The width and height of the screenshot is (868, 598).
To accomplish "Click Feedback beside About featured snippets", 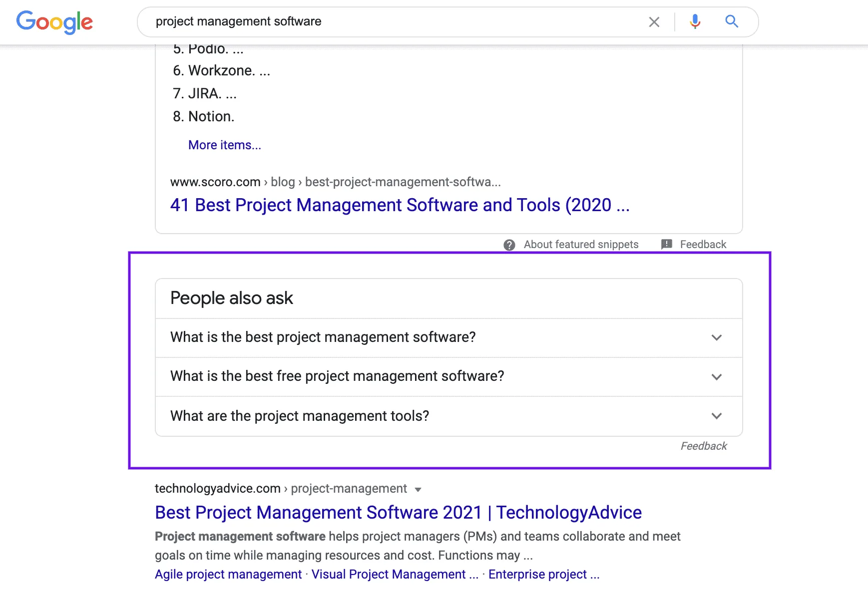I will tap(703, 244).
